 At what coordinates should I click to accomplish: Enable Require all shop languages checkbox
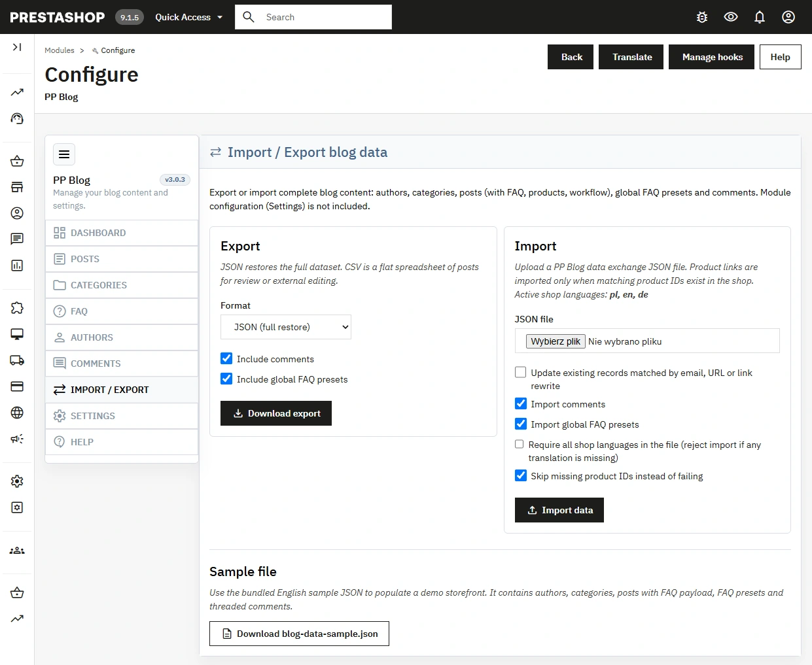pos(520,444)
